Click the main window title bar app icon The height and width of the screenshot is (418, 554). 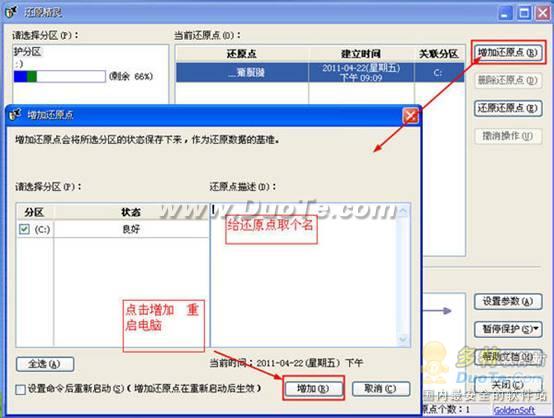click(12, 12)
